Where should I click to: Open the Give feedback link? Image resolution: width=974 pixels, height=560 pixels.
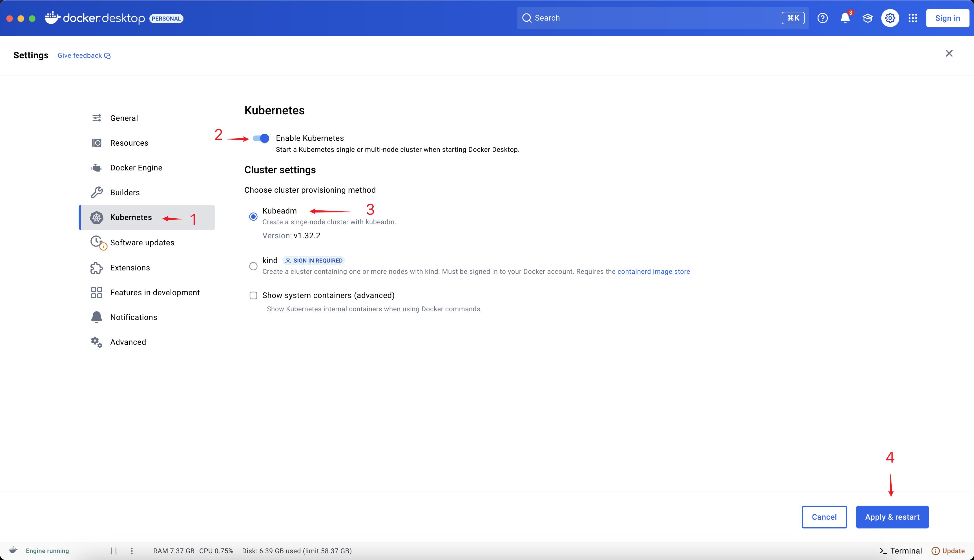click(x=80, y=55)
